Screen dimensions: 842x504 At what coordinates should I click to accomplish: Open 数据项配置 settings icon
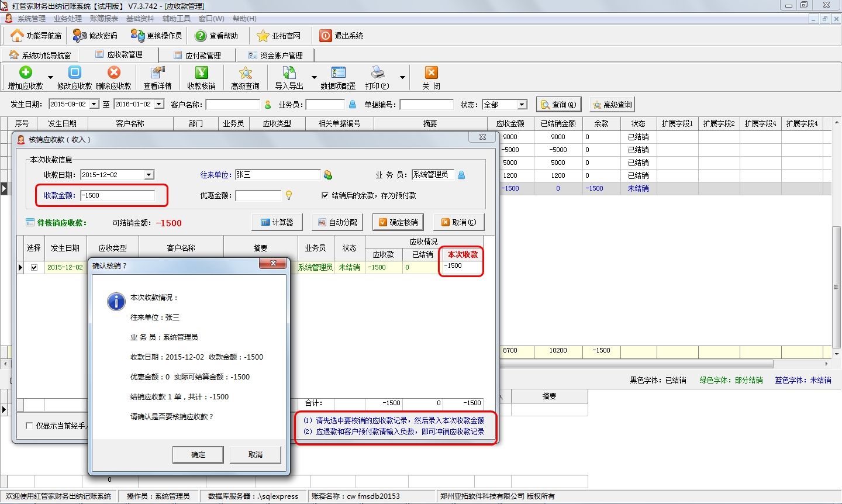pos(338,73)
